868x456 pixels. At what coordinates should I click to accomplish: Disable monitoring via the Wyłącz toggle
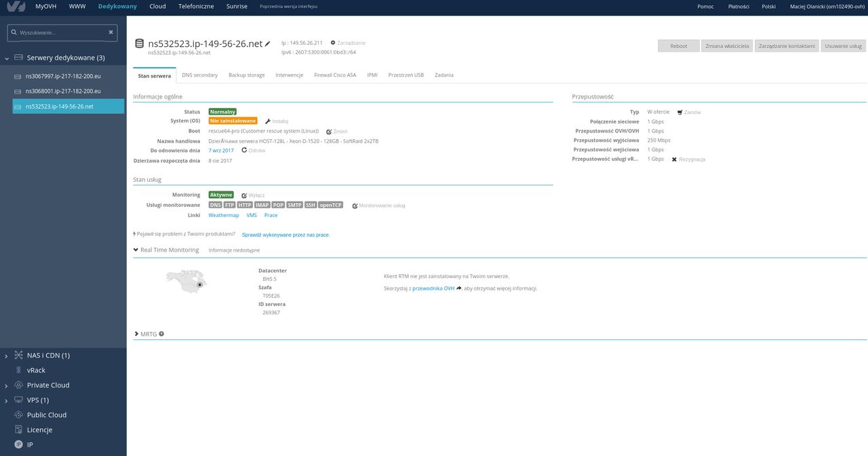coord(253,195)
